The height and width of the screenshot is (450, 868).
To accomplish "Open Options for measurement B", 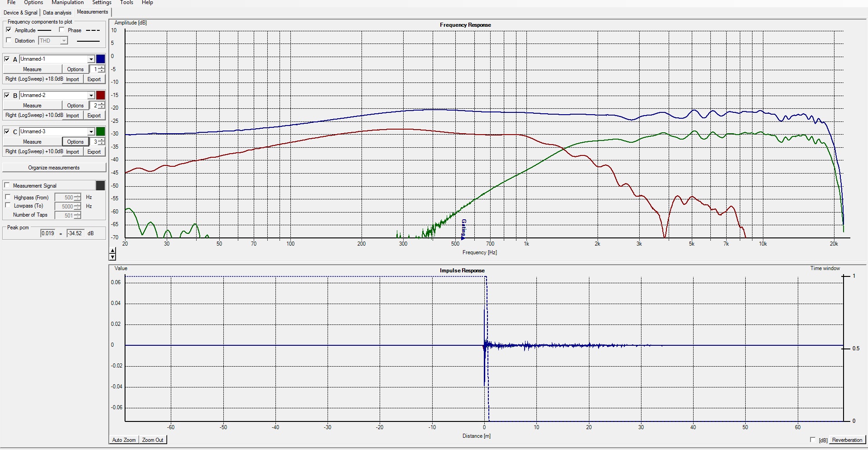I will [75, 106].
